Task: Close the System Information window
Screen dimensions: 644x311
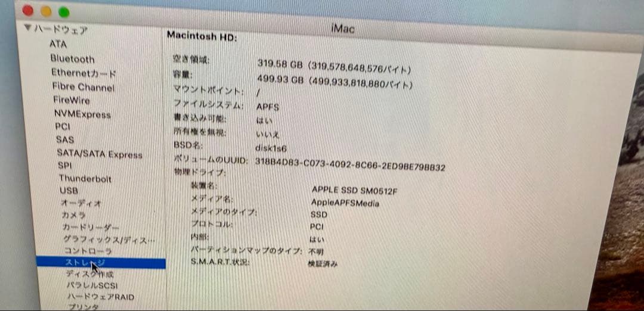Action: [28, 11]
